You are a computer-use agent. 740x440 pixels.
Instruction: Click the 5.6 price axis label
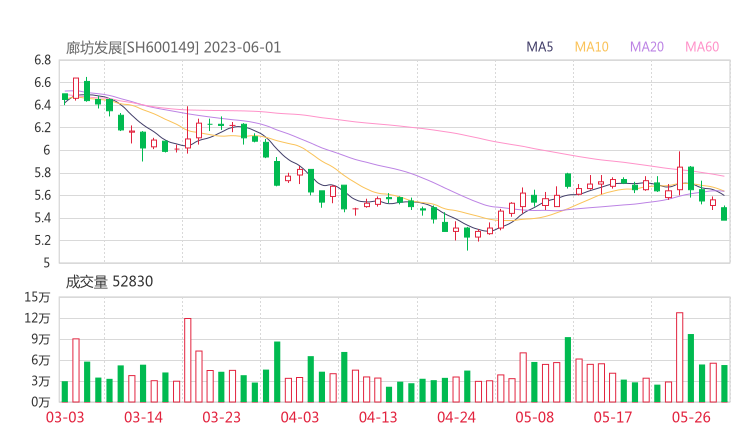(x=42, y=195)
